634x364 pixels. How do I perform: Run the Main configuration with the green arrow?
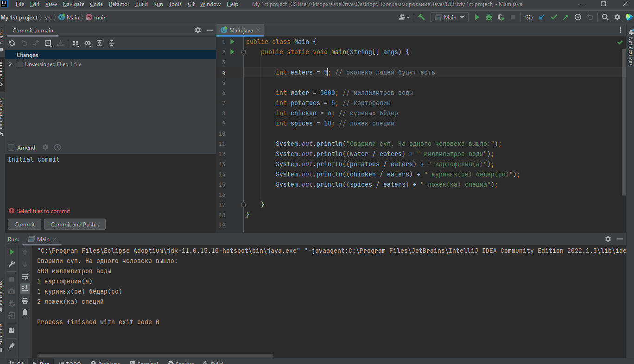coord(477,17)
